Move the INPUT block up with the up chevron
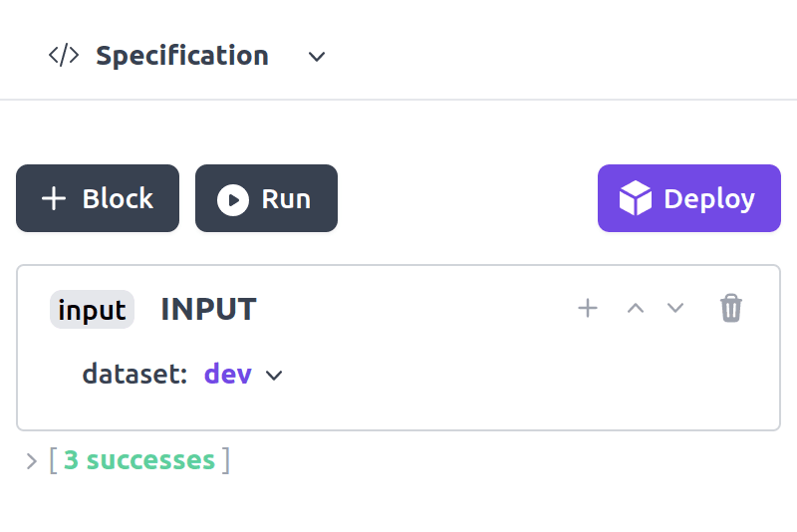The width and height of the screenshot is (797, 532). click(636, 308)
